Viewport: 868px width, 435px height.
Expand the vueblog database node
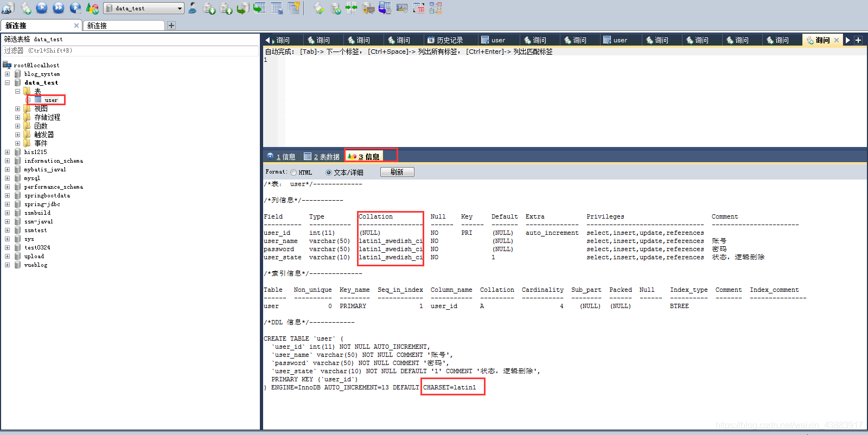(7, 265)
